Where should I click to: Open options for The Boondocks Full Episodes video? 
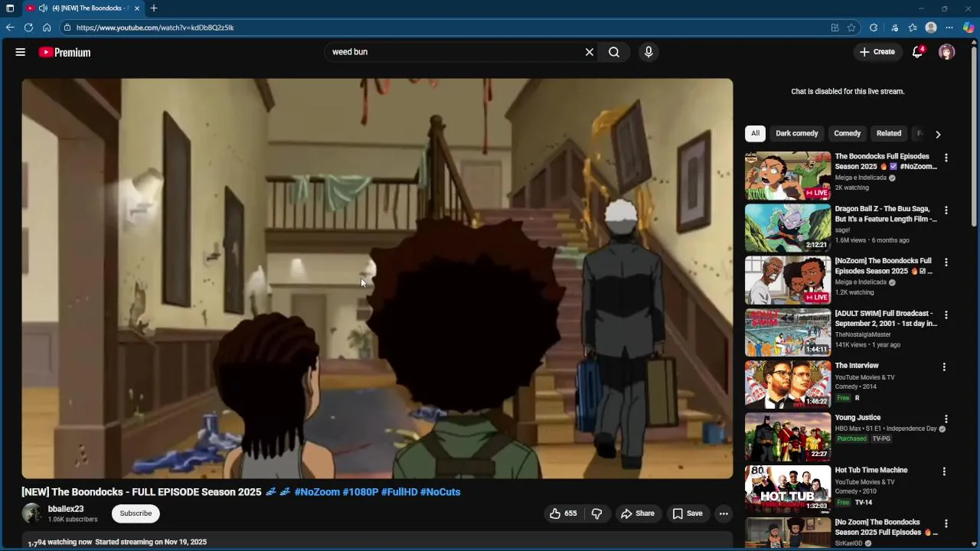pos(946,158)
